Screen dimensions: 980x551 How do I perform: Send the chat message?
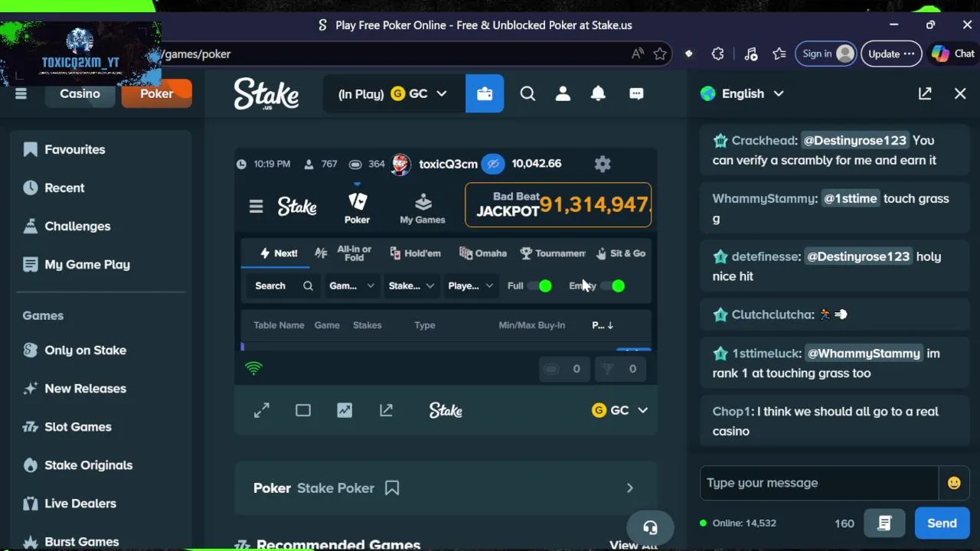point(942,523)
